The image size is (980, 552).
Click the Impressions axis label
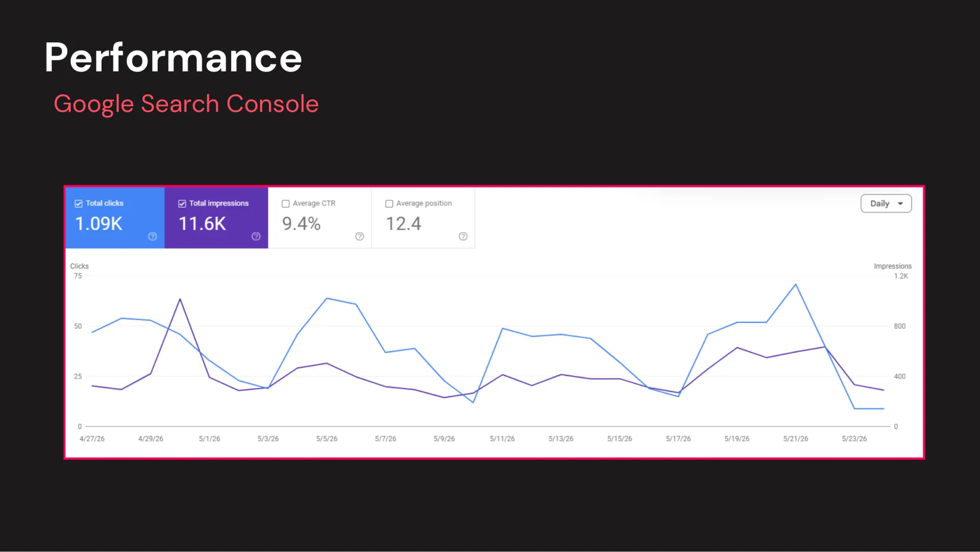(893, 266)
